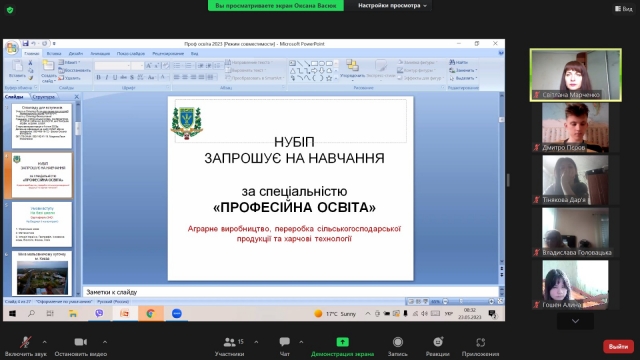Open taskbar search magnifier
This screenshot has height=360, width=640.
(31, 313)
